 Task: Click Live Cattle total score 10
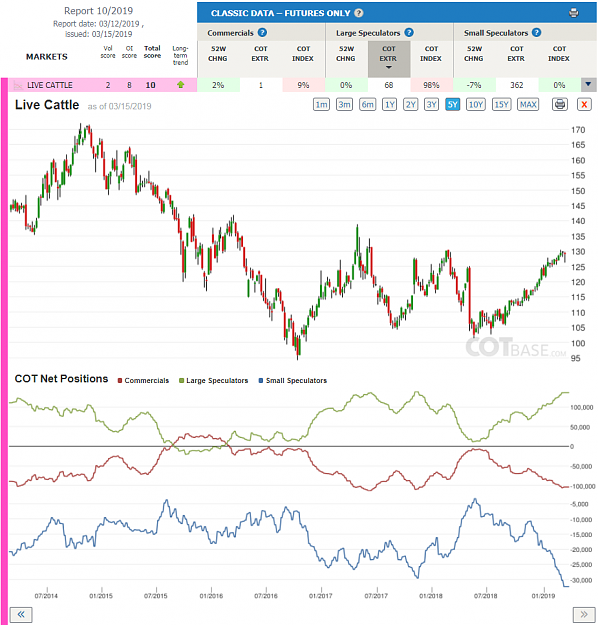pyautogui.click(x=150, y=85)
